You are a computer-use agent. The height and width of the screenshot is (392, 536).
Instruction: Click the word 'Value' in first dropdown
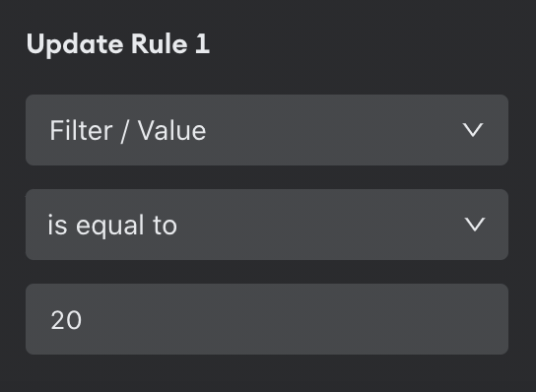[171, 131]
